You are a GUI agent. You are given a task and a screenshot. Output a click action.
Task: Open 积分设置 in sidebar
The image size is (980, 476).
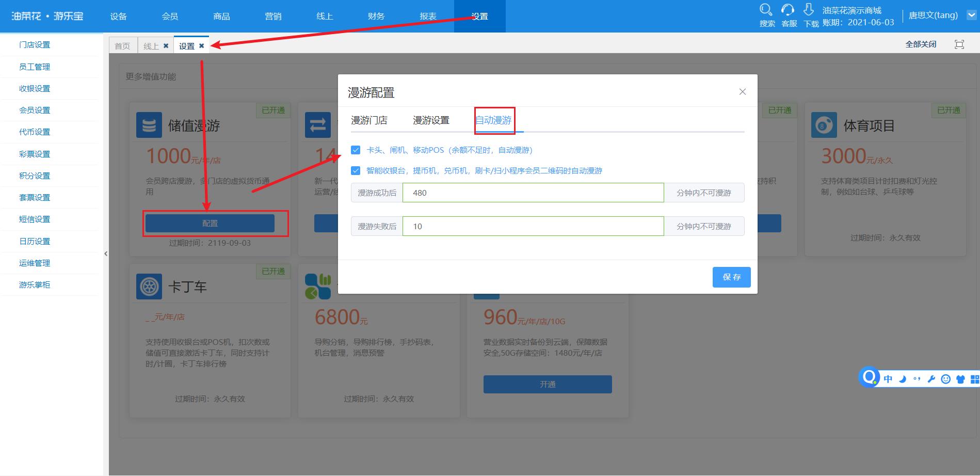pyautogui.click(x=35, y=176)
